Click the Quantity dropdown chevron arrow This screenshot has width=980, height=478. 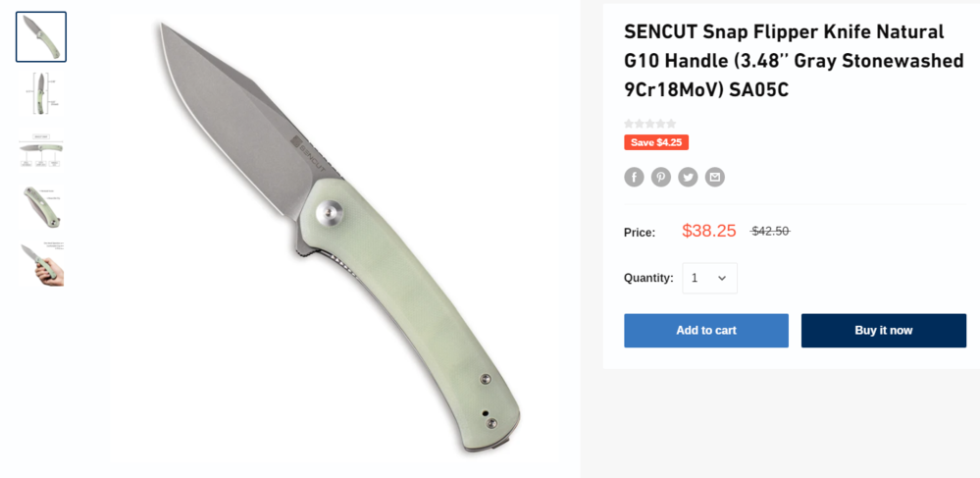point(722,278)
